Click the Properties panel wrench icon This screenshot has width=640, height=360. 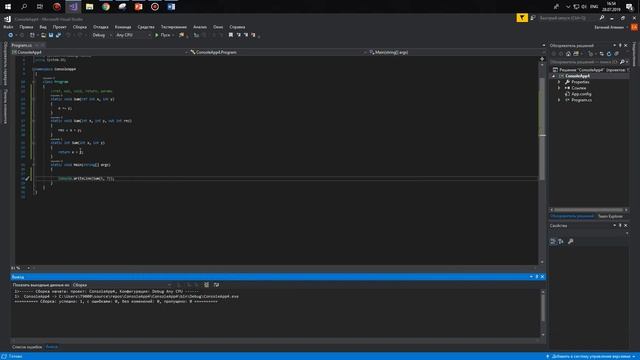[571, 242]
